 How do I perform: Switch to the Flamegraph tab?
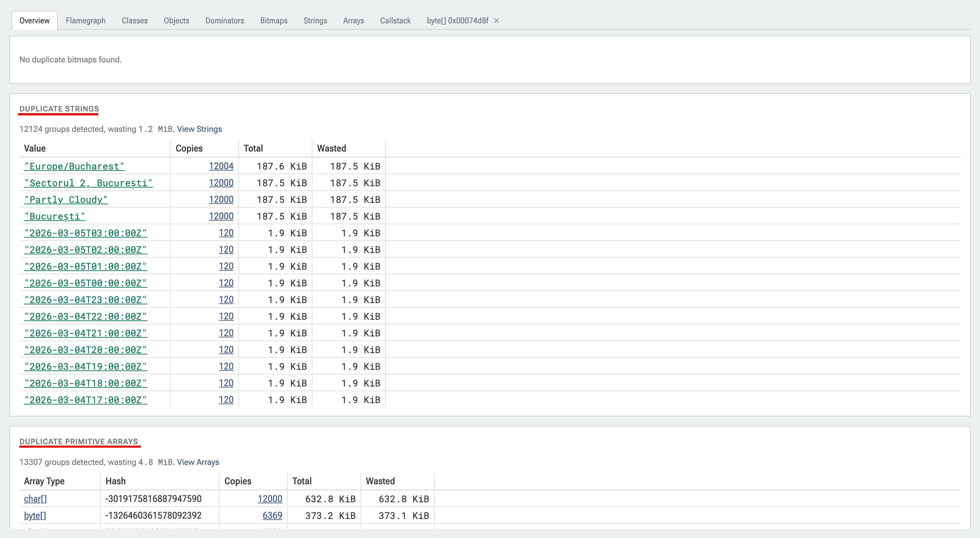(x=85, y=21)
